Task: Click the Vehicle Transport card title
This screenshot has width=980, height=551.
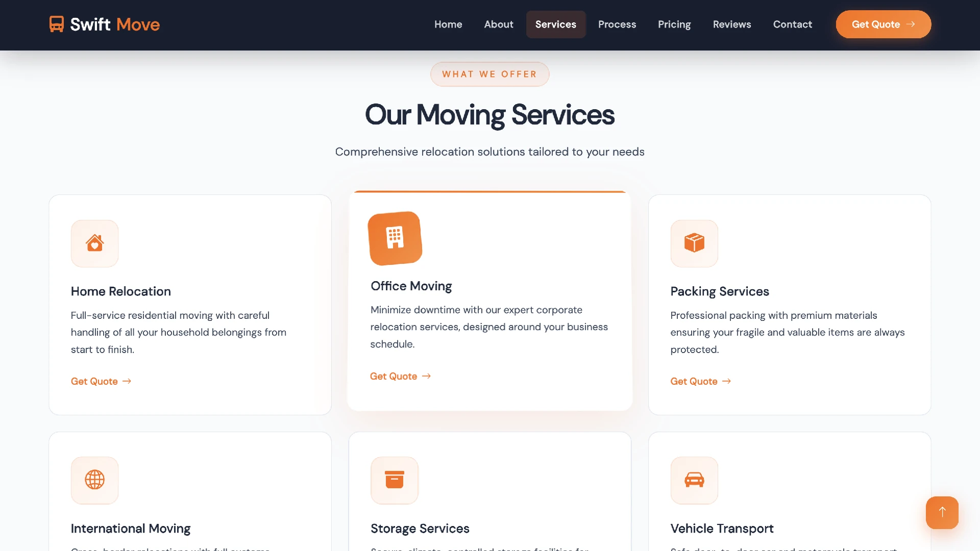Action: tap(722, 529)
